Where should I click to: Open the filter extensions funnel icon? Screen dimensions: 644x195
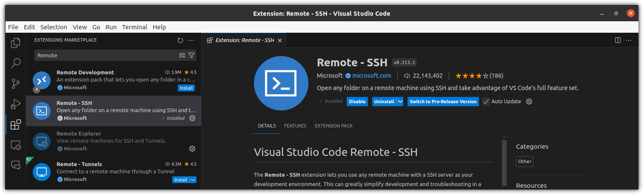point(191,55)
